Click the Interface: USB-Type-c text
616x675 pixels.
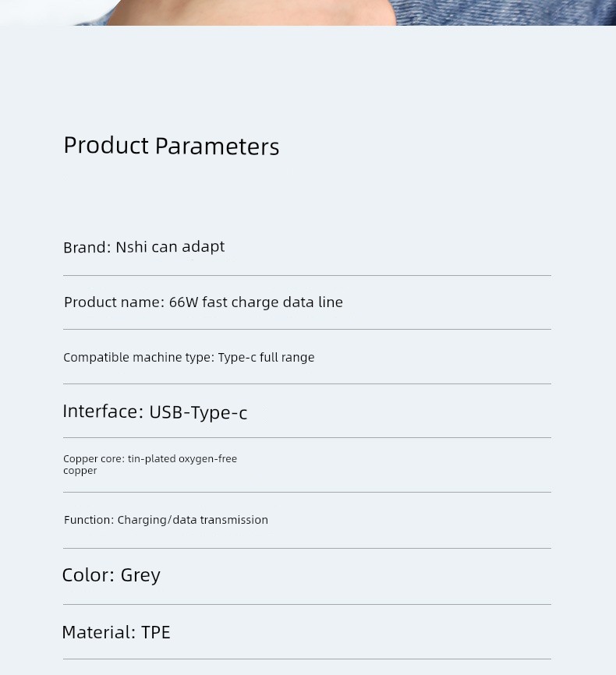pos(154,412)
